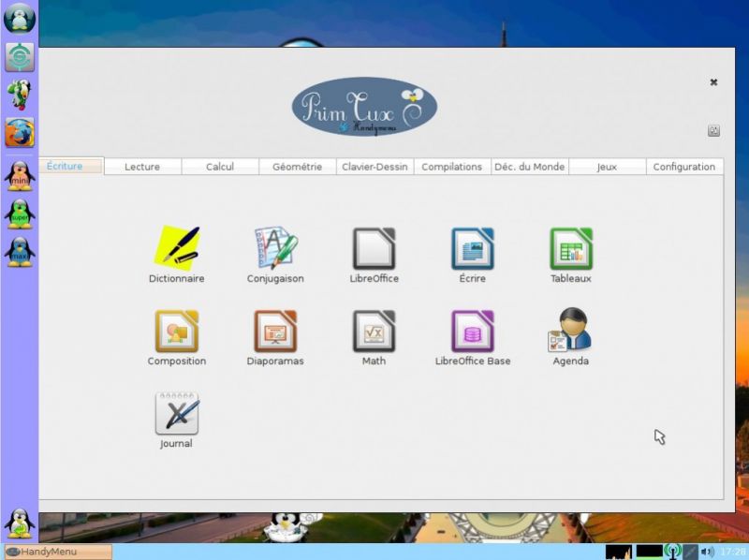This screenshot has height=560, width=749.
Task: Open the Déc. du Monde tab
Action: [x=529, y=167]
